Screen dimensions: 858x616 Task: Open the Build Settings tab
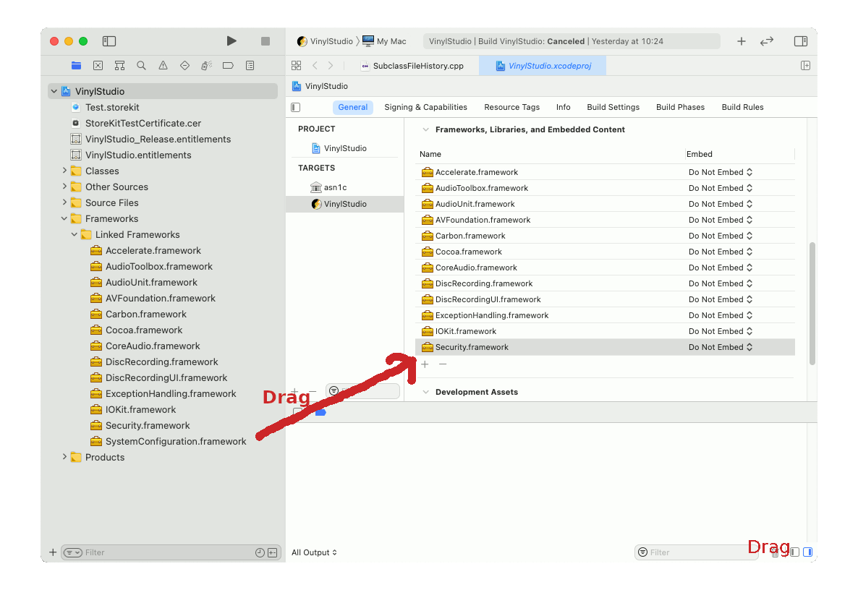(613, 107)
